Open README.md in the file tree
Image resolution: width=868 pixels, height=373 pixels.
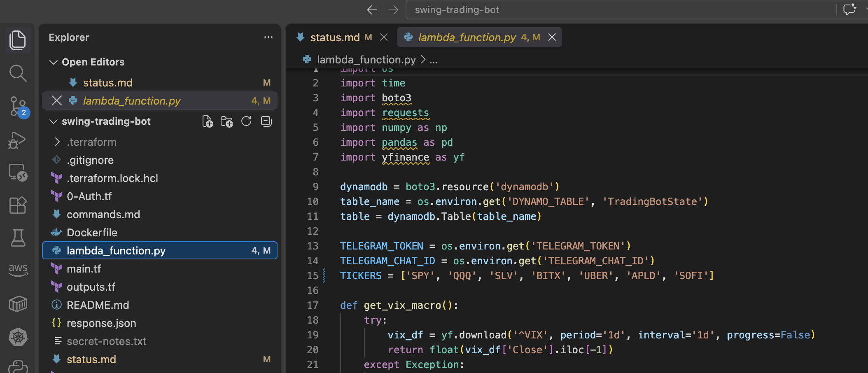coord(160,305)
